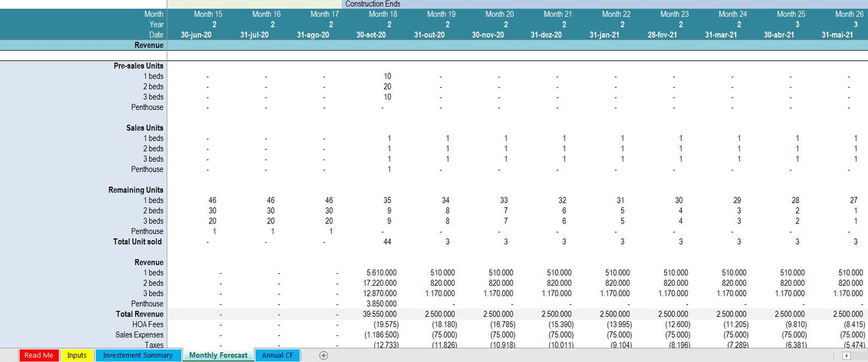Select the Revenue section header row label
The height and width of the screenshot is (362, 868).
148,45
